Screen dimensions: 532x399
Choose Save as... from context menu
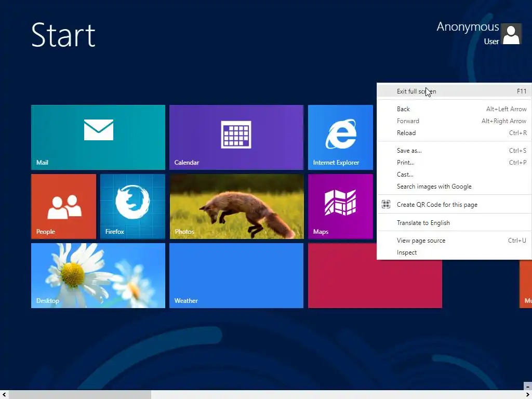pyautogui.click(x=454, y=150)
